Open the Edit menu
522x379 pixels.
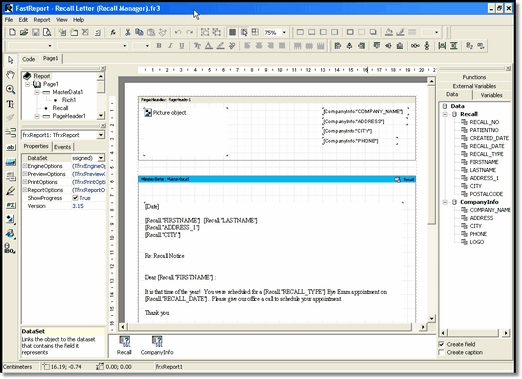pyautogui.click(x=23, y=20)
